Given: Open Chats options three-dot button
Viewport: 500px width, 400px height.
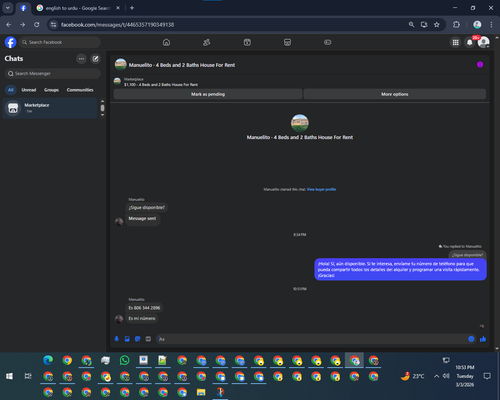Looking at the screenshot, I should click(81, 59).
